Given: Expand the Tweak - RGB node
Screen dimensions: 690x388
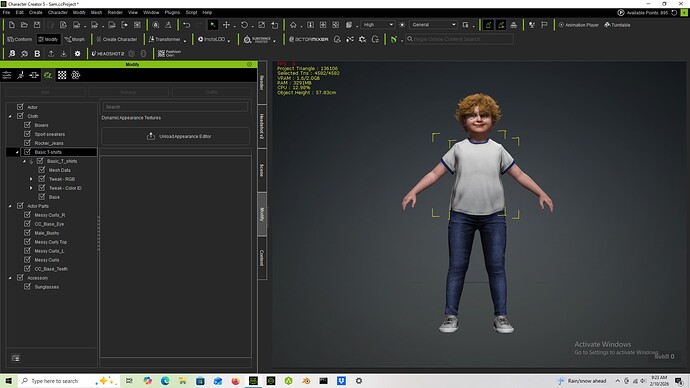Looking at the screenshot, I should 31,179.
